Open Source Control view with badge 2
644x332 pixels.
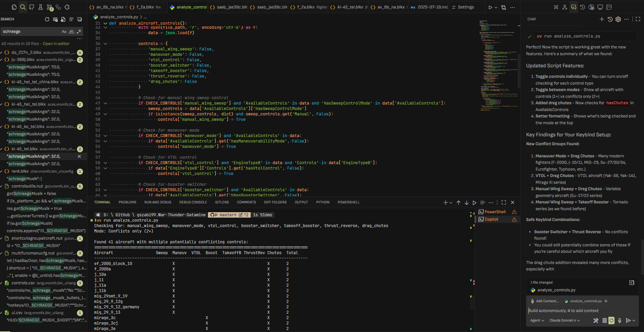[x=49, y=7]
